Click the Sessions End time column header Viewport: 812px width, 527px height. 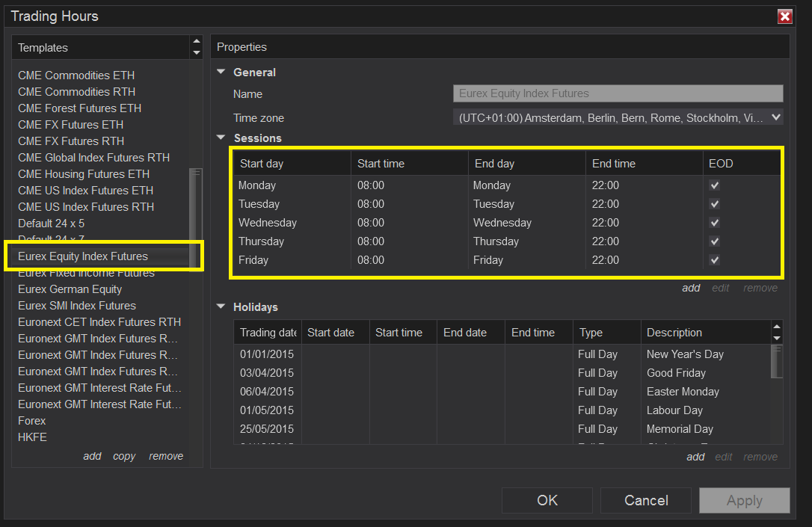click(644, 164)
